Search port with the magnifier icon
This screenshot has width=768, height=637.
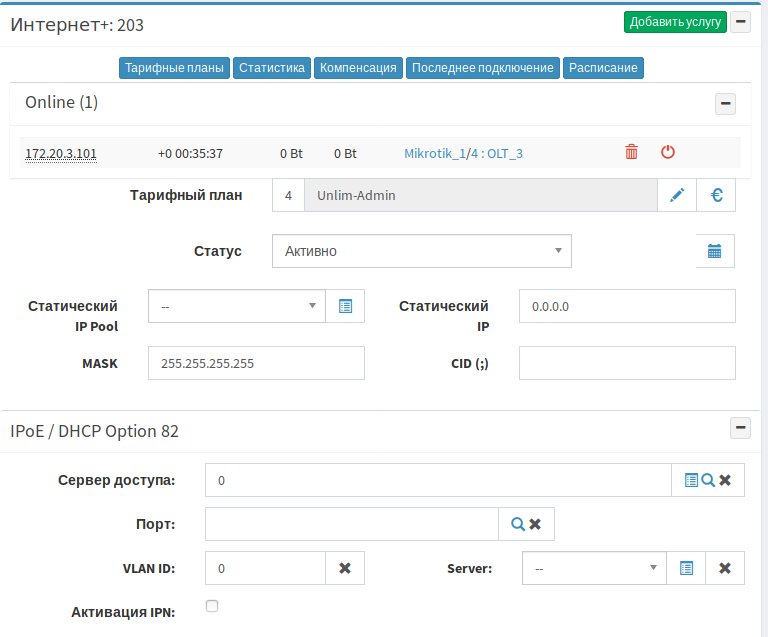[x=518, y=524]
